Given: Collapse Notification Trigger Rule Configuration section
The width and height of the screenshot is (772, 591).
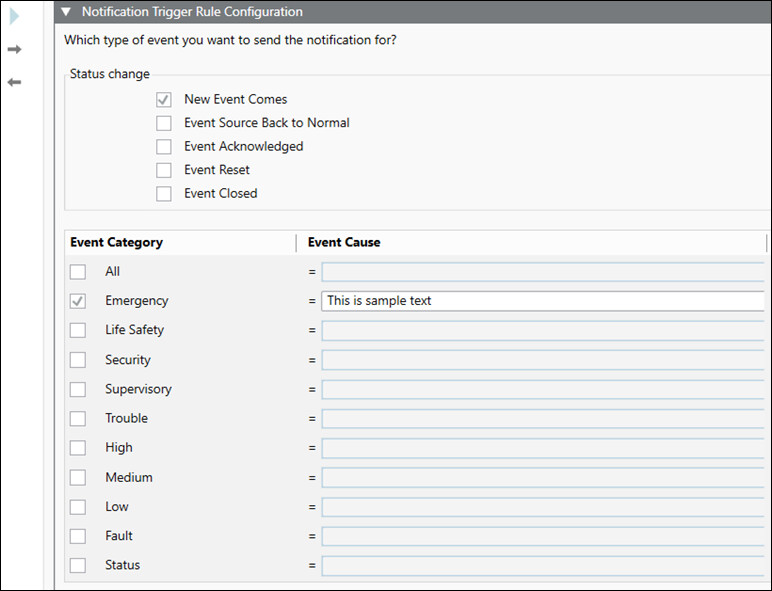Looking at the screenshot, I should 66,12.
